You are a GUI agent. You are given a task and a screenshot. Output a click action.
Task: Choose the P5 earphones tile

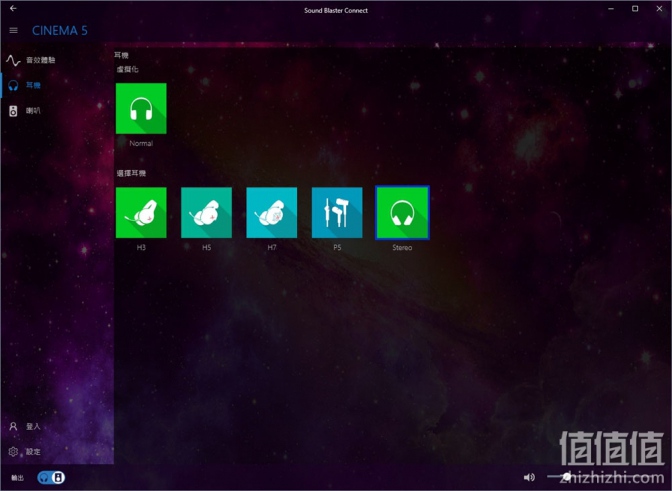coord(337,213)
